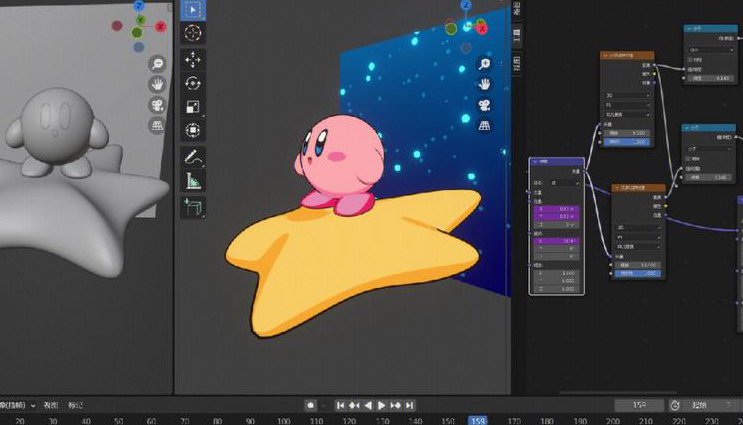
Task: Click blue randomness slider on lower Voronoi node
Action: click(638, 273)
